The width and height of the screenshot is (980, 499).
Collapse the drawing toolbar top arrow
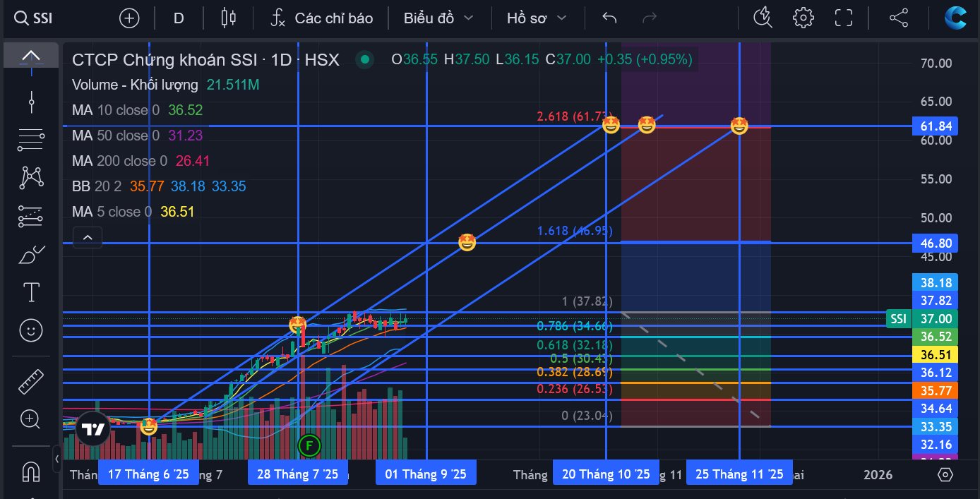(31, 55)
